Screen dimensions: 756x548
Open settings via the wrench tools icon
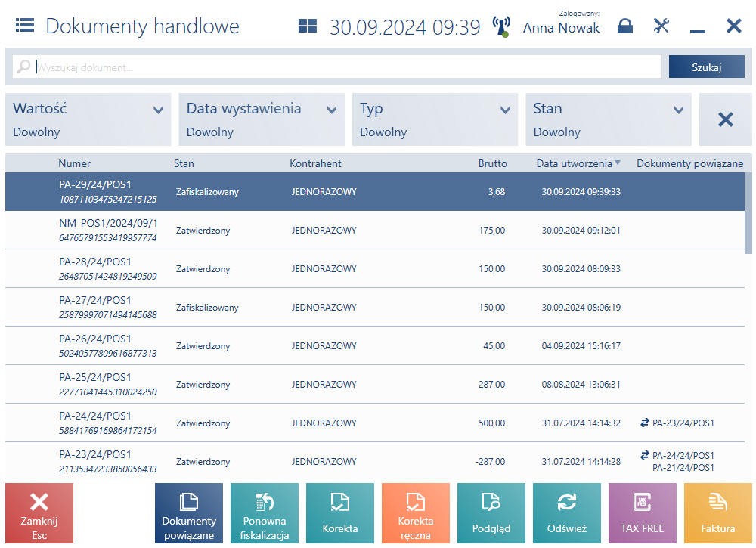tap(661, 26)
